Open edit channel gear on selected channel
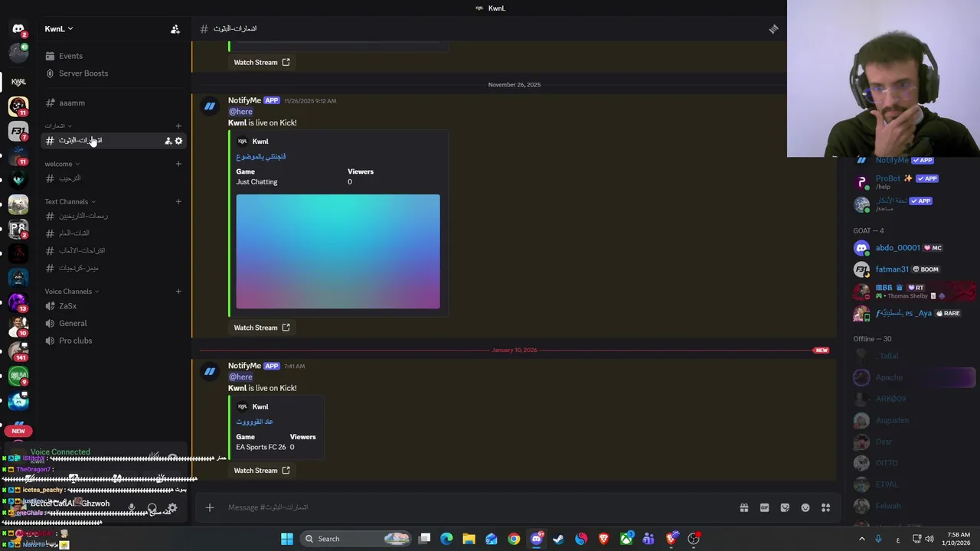This screenshot has height=551, width=980. (178, 141)
